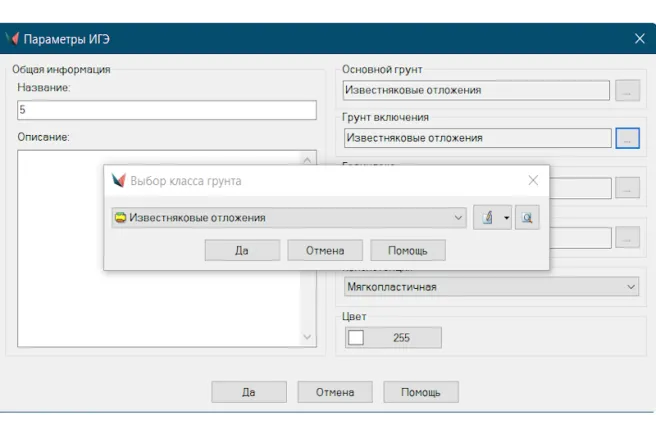Click logo icon in Выбор класса грунта title
Image resolution: width=656 pixels, height=436 pixels.
119,181
